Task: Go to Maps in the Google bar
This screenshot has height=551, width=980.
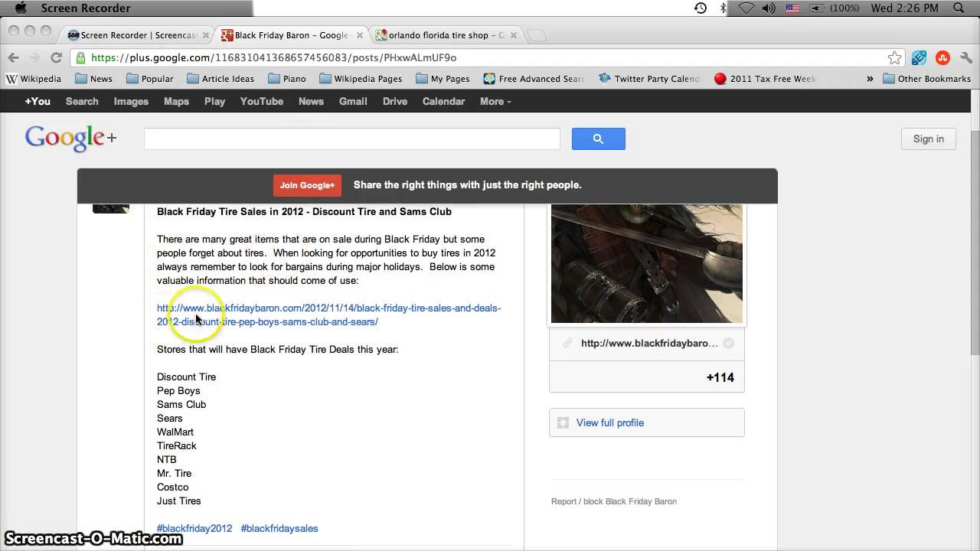Action: (176, 101)
